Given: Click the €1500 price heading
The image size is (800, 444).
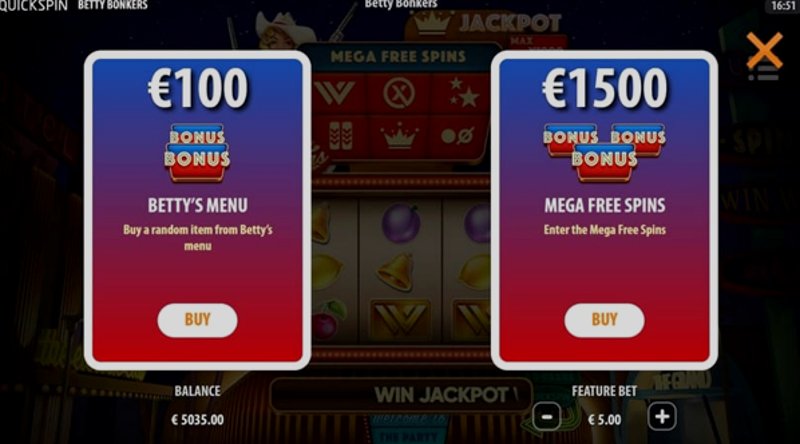Looking at the screenshot, I should 605,89.
